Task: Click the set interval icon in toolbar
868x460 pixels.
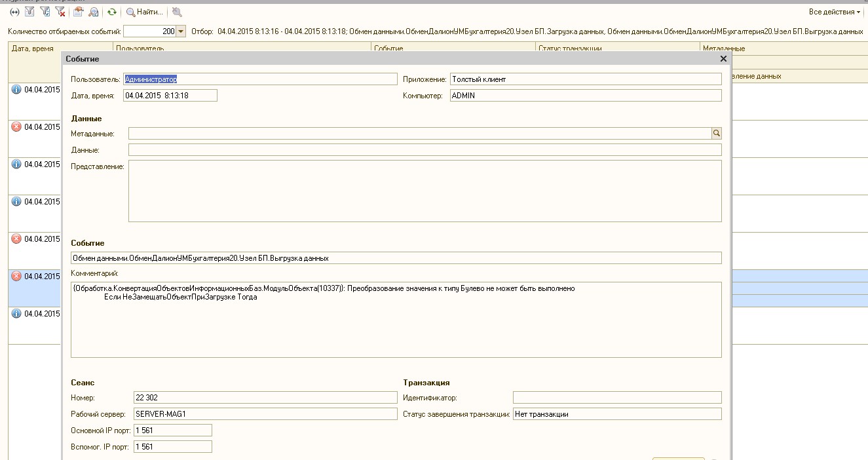Action: [14, 12]
